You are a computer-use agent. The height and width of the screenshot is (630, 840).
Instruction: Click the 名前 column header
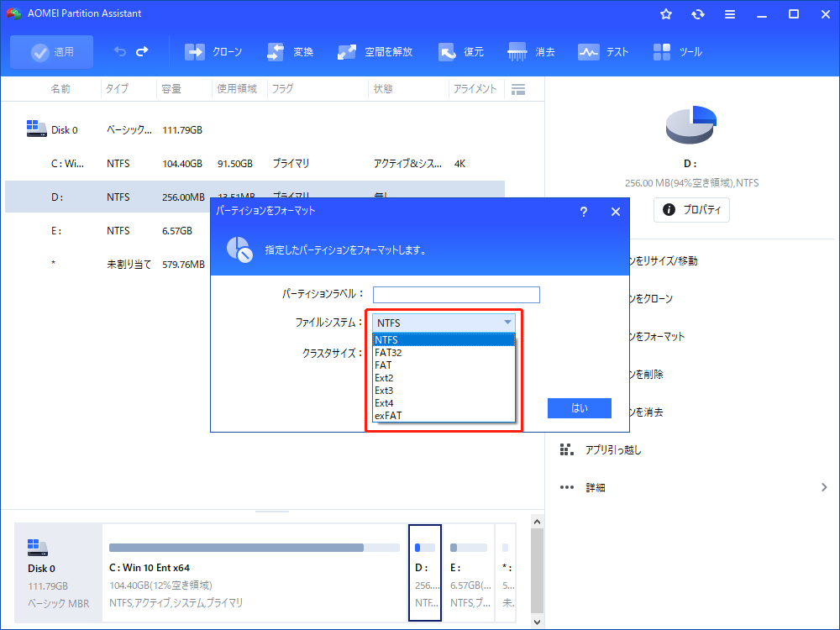click(x=60, y=89)
